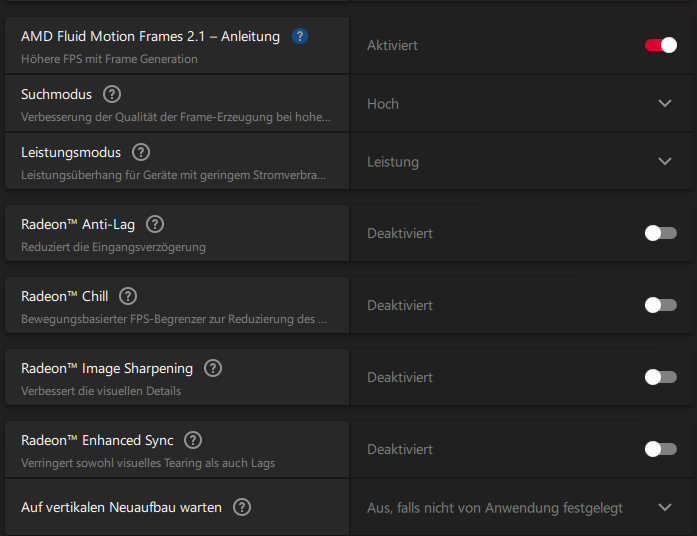Image resolution: width=697 pixels, height=536 pixels.
Task: Enable Radeon Image Sharpening switch
Action: point(661,377)
